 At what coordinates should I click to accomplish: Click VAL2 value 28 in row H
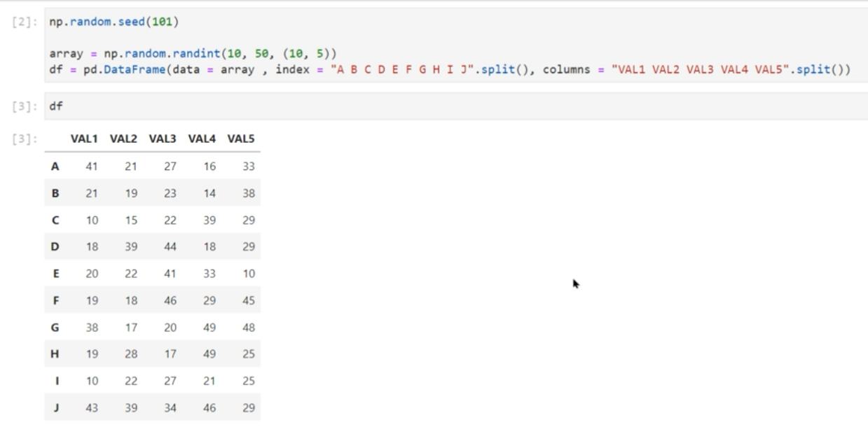(x=130, y=353)
